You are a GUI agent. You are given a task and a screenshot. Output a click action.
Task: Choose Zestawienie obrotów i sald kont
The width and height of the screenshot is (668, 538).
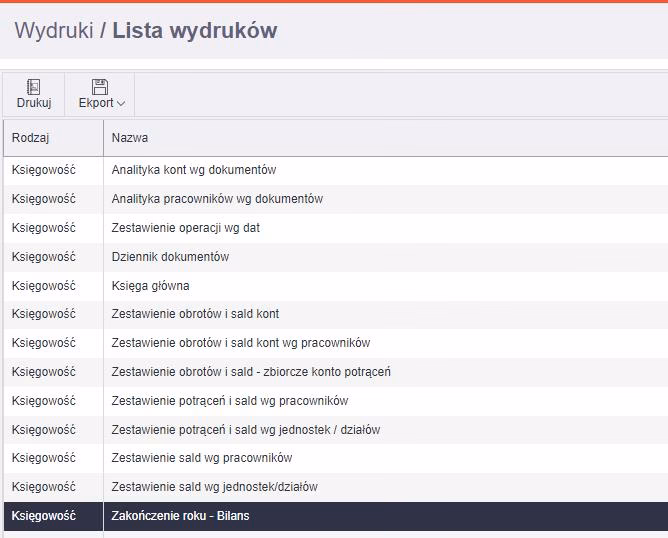(x=336, y=314)
